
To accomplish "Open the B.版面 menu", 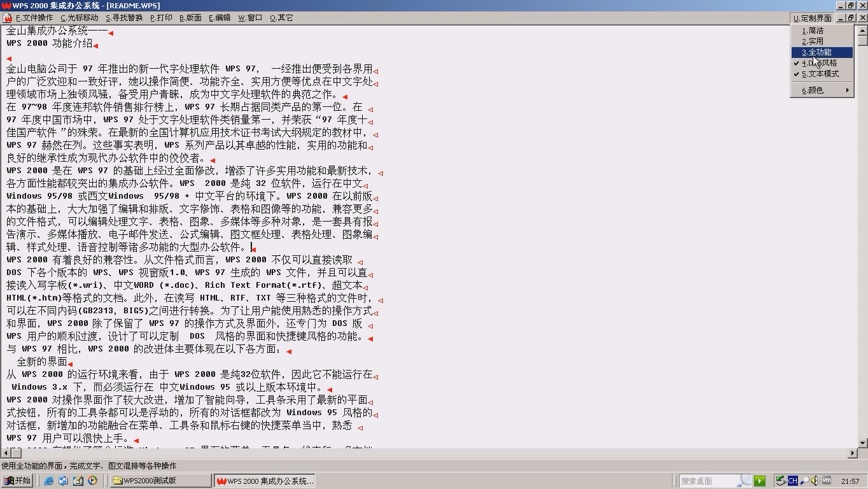I will [190, 18].
